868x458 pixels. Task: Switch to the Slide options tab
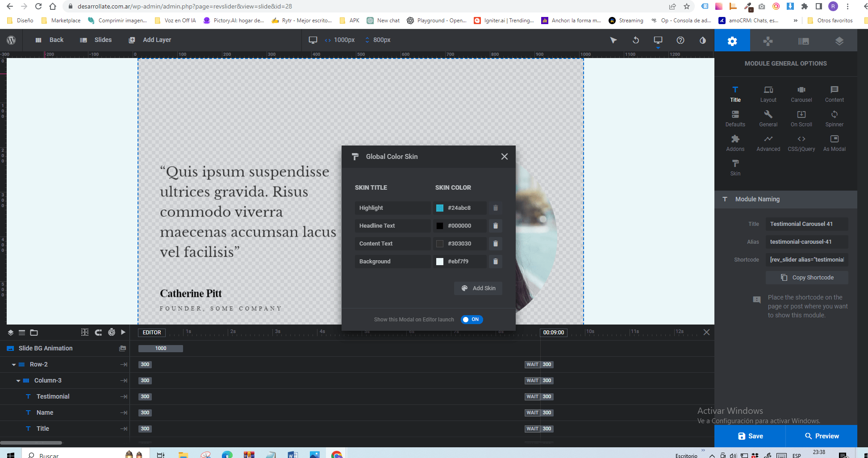pyautogui.click(x=804, y=41)
